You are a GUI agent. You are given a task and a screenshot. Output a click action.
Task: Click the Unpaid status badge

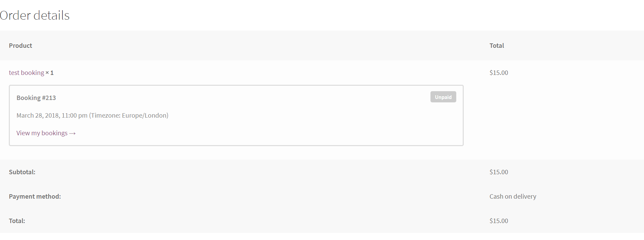pyautogui.click(x=443, y=97)
